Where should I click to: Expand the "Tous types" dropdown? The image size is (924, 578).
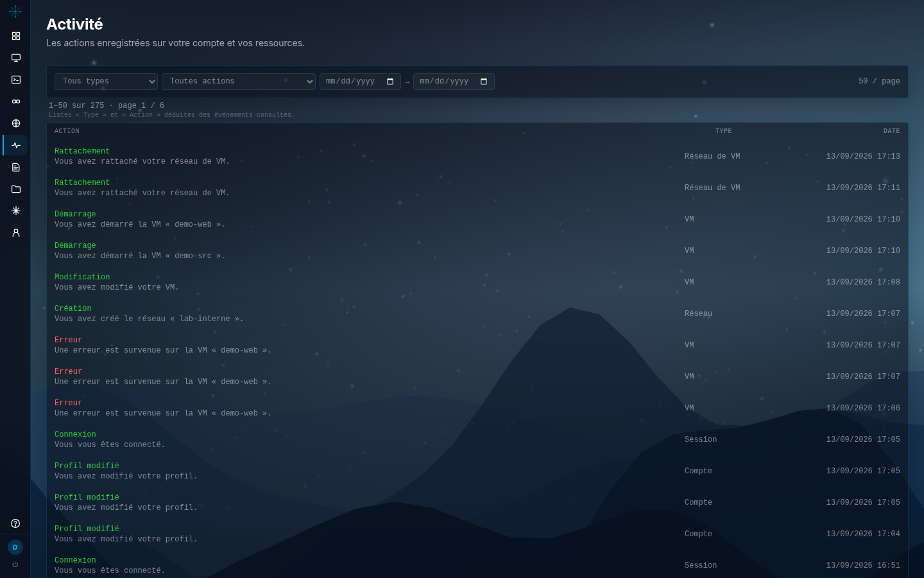(x=106, y=82)
